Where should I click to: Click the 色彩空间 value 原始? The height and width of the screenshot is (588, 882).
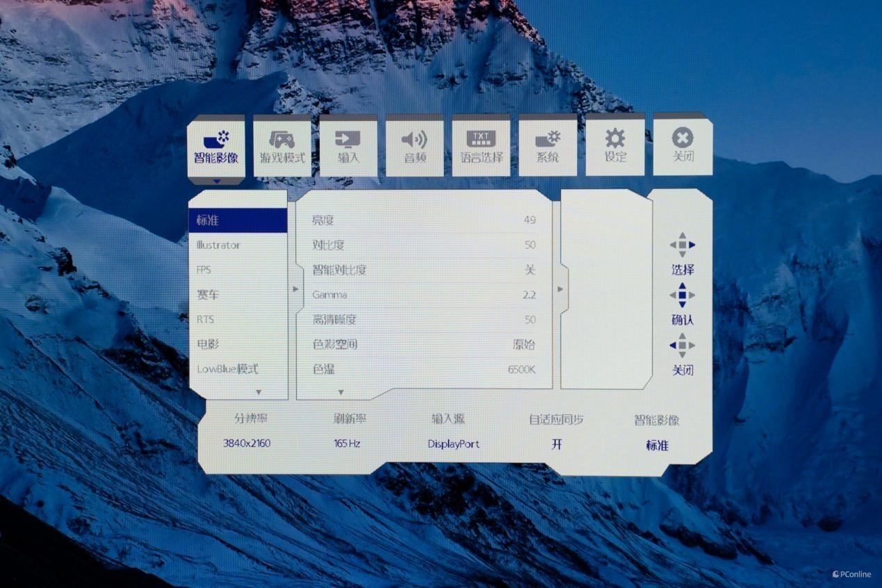pyautogui.click(x=525, y=345)
